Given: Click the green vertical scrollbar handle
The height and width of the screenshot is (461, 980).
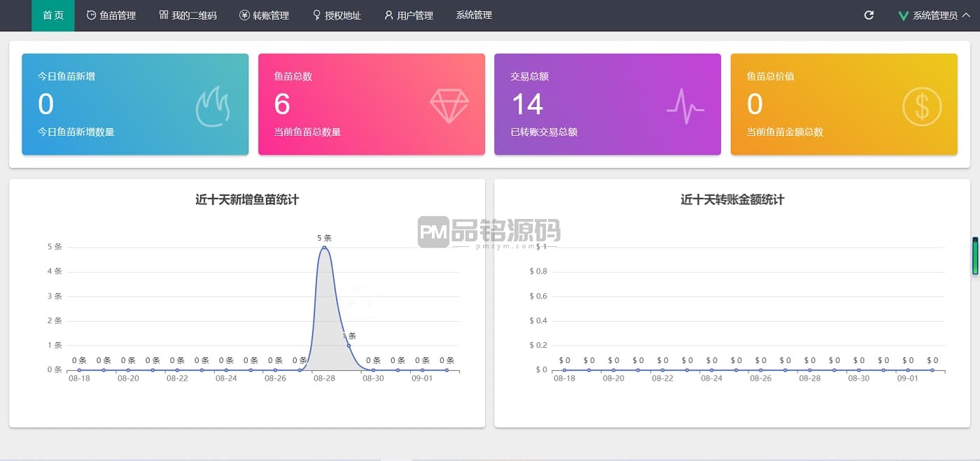Looking at the screenshot, I should [x=975, y=257].
